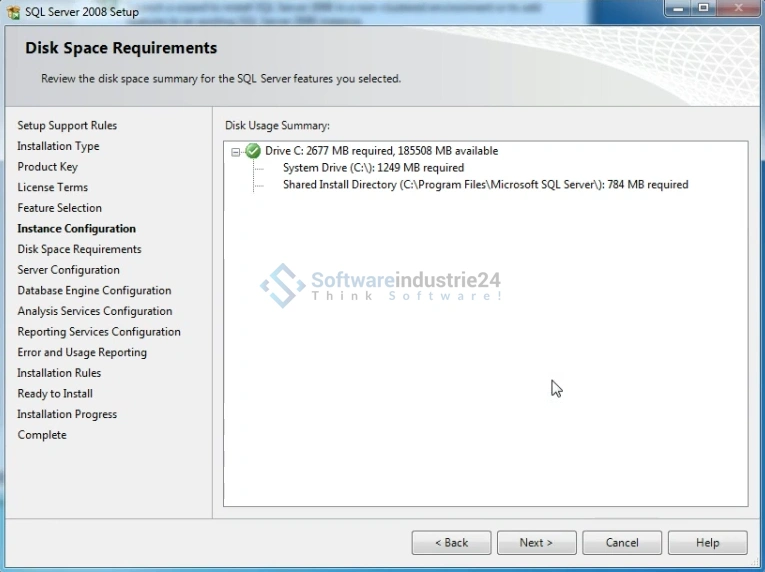This screenshot has width=765, height=572.
Task: Select the Shared Install Directory entry
Action: point(485,185)
